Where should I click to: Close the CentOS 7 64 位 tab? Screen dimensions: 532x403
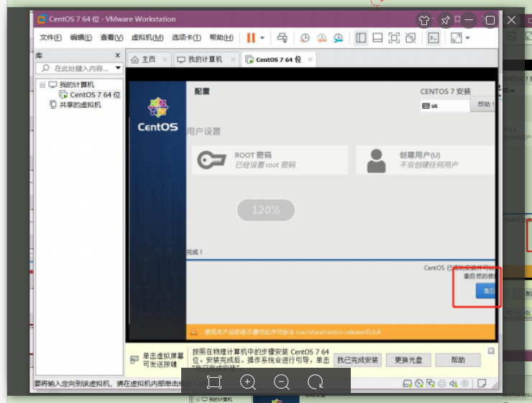point(310,60)
